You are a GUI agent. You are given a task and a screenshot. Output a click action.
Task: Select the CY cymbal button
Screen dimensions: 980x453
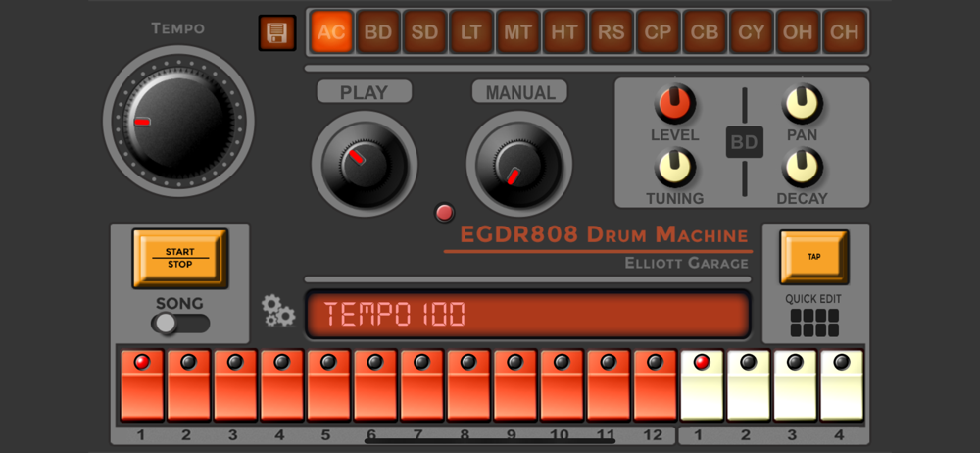tap(752, 32)
